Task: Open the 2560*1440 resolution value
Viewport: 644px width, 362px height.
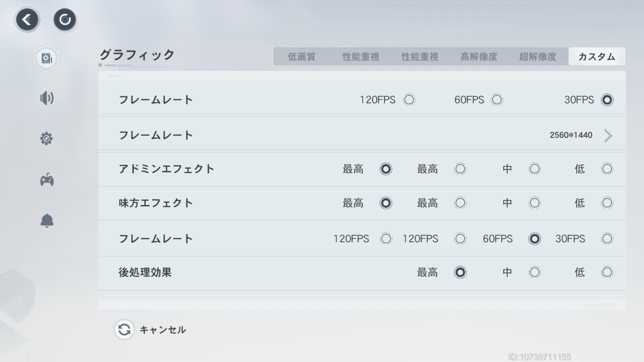Action: pyautogui.click(x=571, y=135)
